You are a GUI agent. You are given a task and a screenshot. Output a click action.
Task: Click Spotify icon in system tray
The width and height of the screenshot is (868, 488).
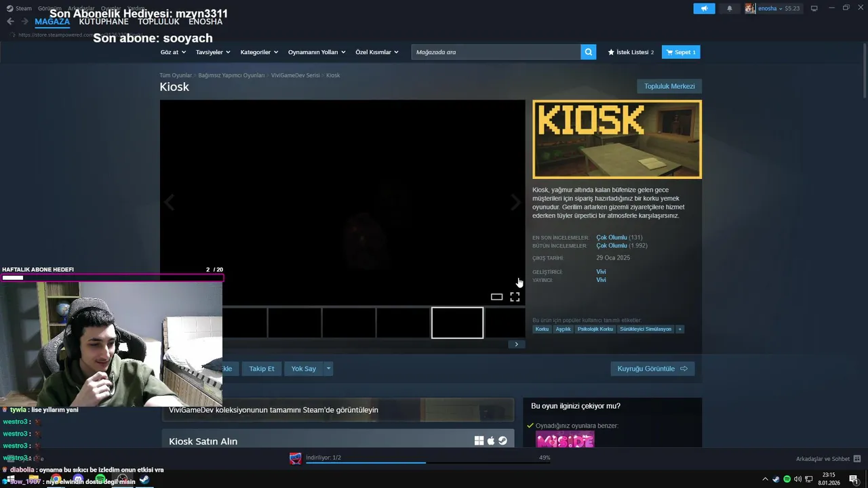click(787, 479)
